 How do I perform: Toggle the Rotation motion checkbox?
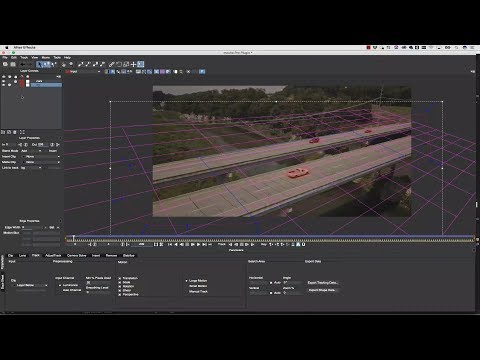coord(120,286)
